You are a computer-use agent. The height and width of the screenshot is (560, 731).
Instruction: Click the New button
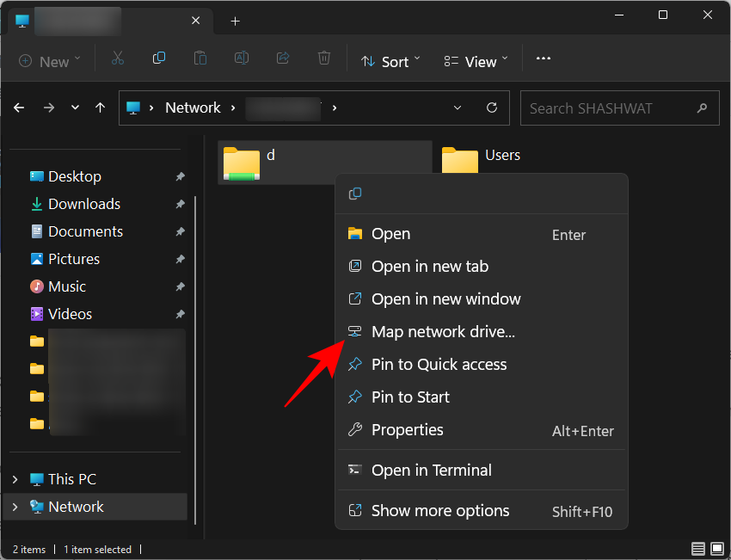tap(49, 61)
